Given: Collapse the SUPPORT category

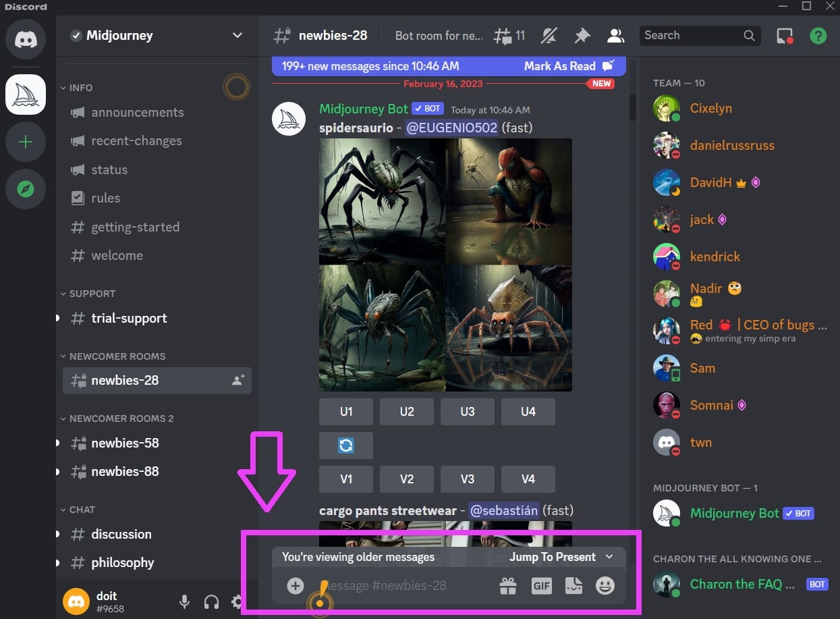Looking at the screenshot, I should click(x=88, y=294).
